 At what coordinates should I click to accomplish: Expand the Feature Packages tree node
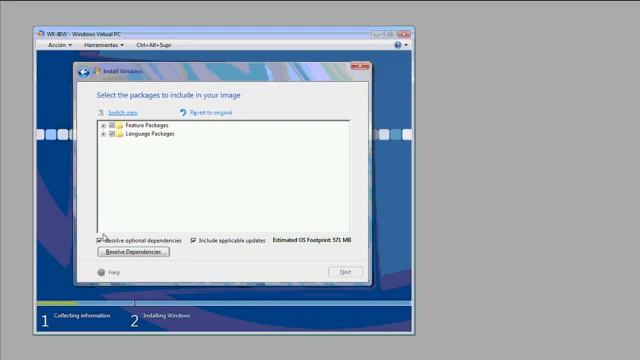click(104, 126)
